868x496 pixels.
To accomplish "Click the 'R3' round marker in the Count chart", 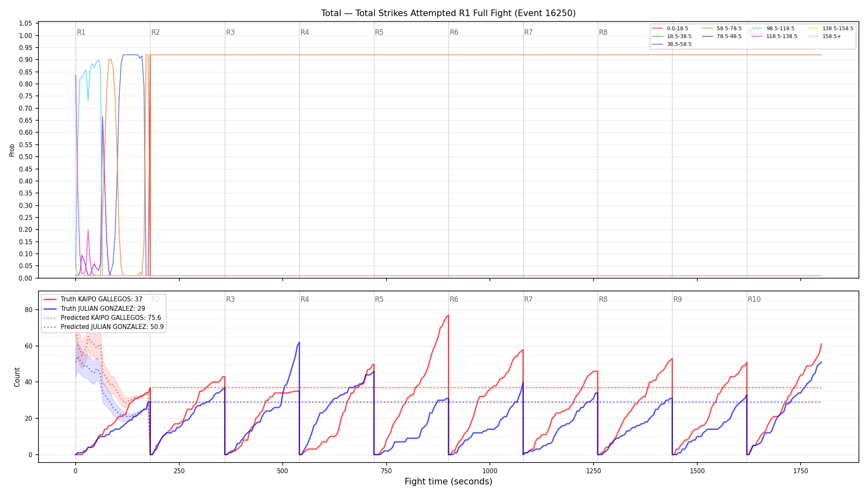I will [x=230, y=299].
